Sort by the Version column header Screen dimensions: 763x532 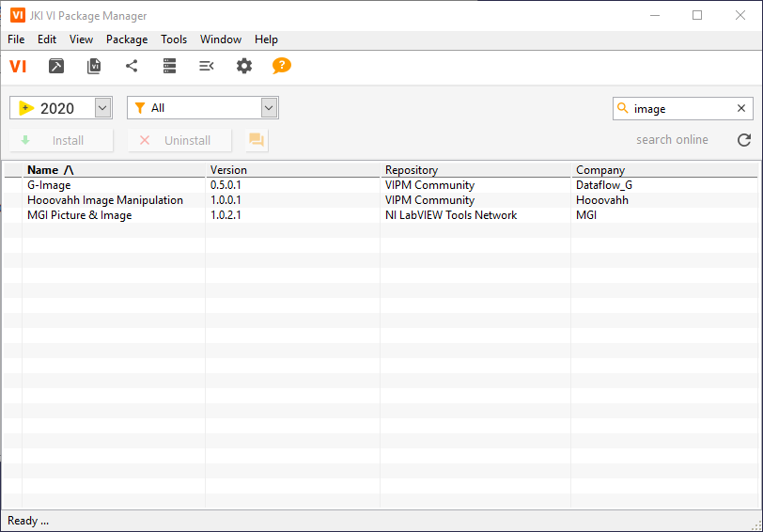coord(293,170)
